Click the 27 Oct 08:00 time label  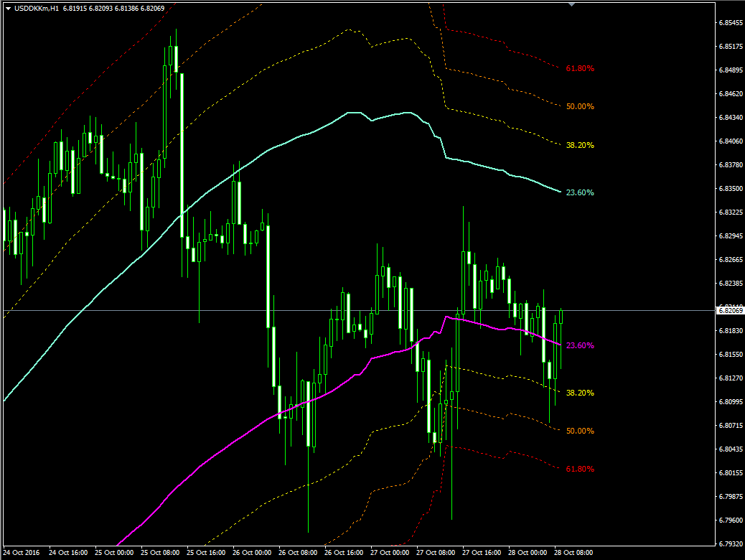point(436,552)
